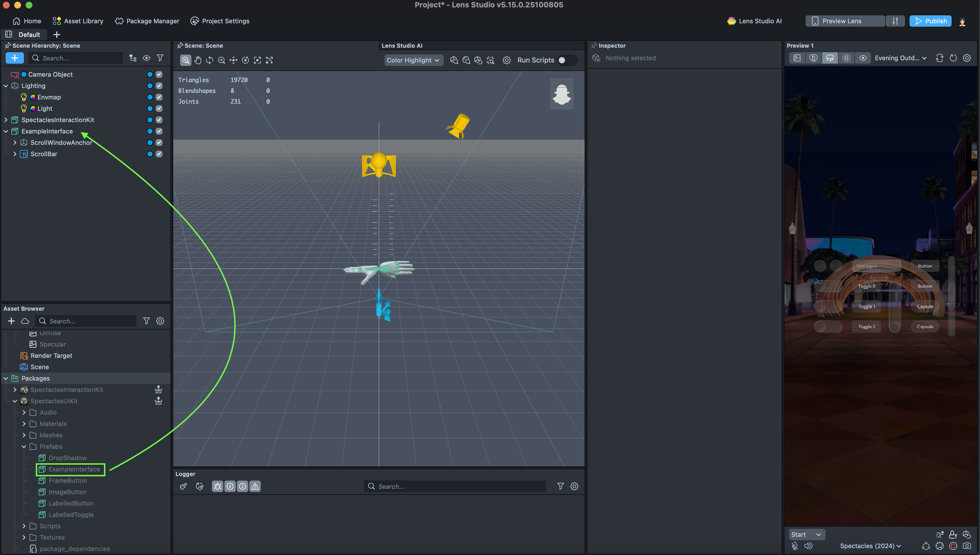The width and height of the screenshot is (980, 555).
Task: Collapse the Prefabs folder
Action: (x=24, y=446)
